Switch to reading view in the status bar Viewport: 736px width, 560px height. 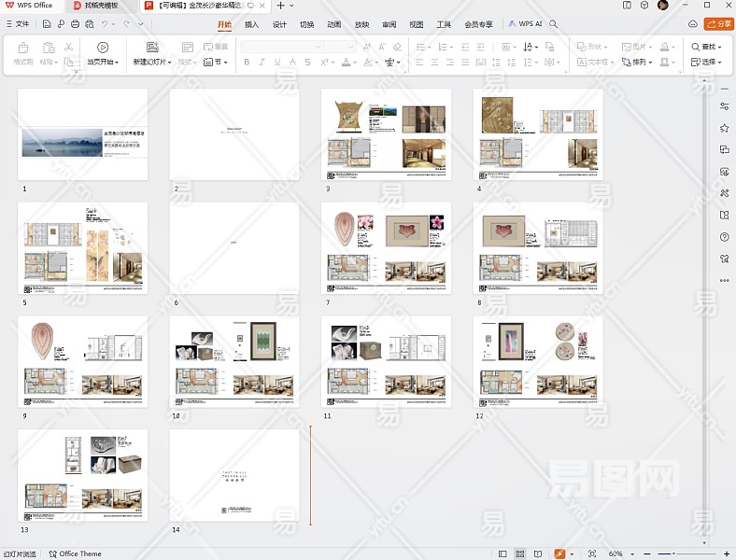pos(538,553)
